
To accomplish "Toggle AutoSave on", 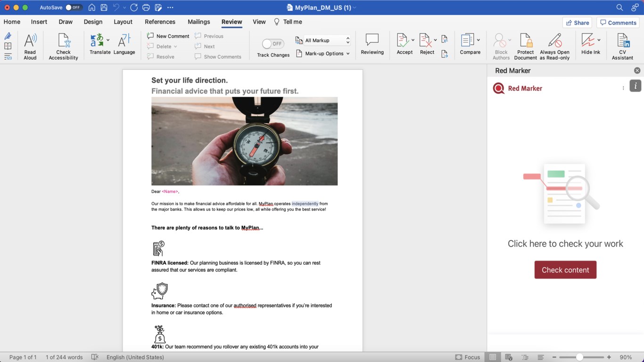I will coord(74,8).
